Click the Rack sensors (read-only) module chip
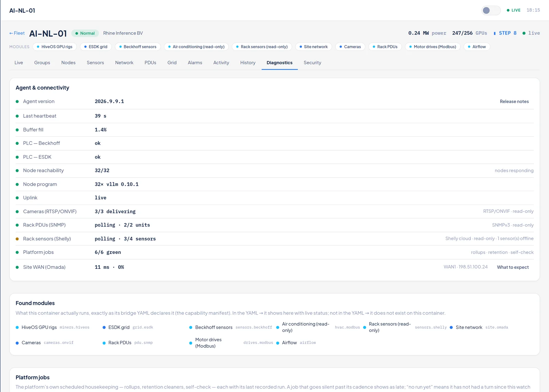 [262, 47]
